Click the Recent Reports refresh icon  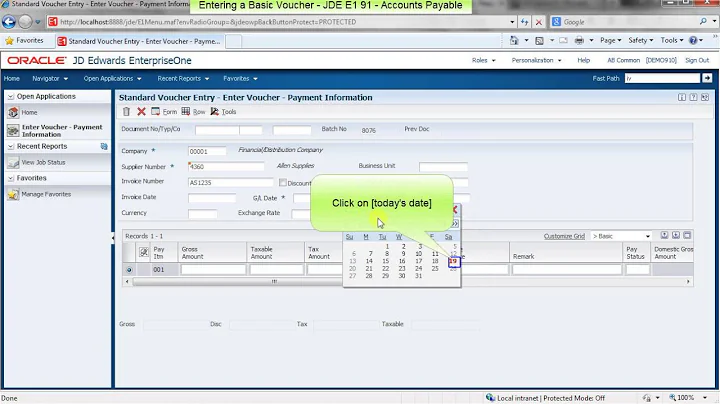pos(104,146)
